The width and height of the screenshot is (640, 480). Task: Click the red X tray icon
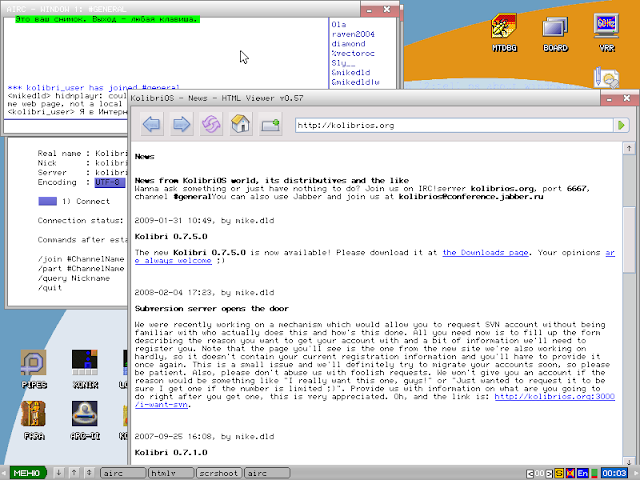(570, 473)
